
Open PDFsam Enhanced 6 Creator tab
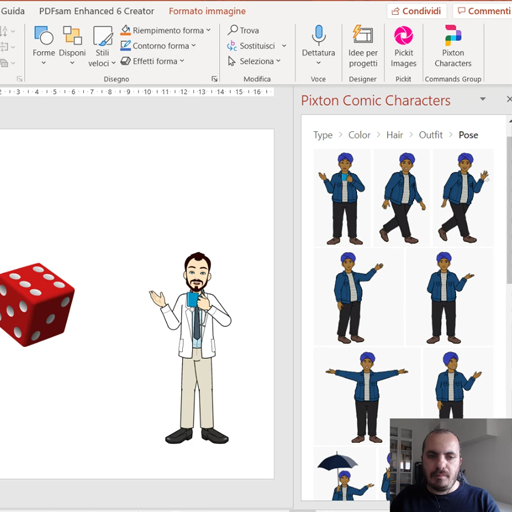(x=97, y=11)
